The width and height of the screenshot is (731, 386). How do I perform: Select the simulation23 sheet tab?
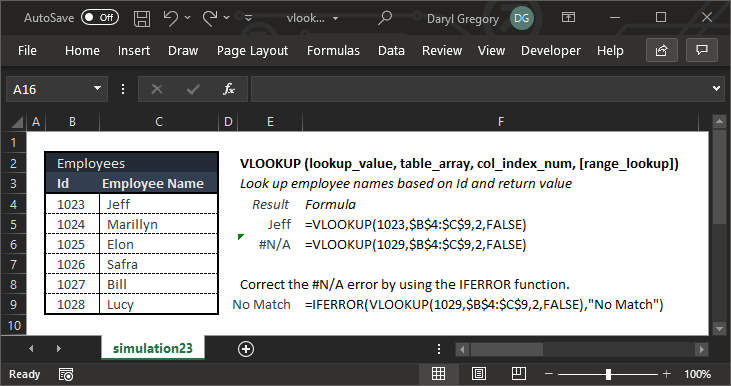(152, 348)
